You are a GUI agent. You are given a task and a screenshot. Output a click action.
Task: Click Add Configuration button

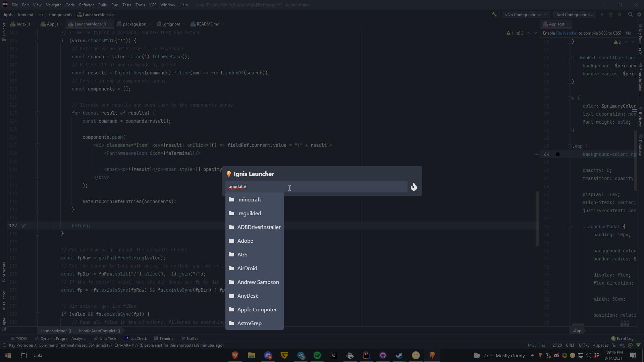[574, 15]
